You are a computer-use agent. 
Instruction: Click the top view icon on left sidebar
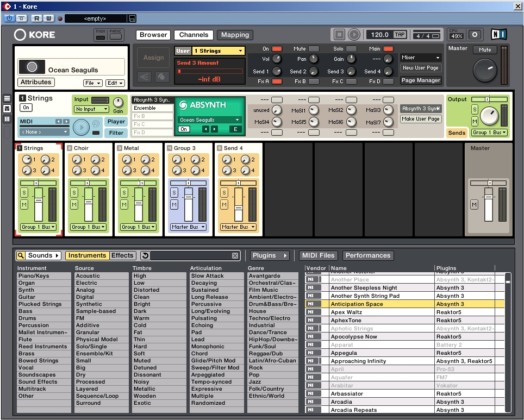click(7, 98)
